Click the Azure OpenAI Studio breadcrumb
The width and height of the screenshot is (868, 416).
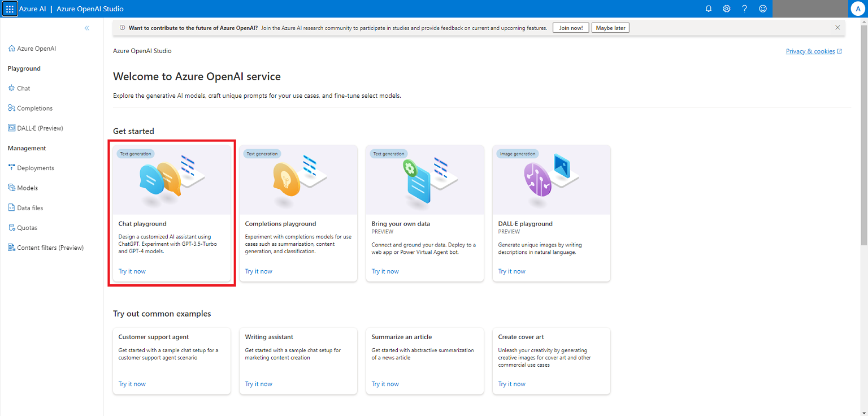pos(142,51)
